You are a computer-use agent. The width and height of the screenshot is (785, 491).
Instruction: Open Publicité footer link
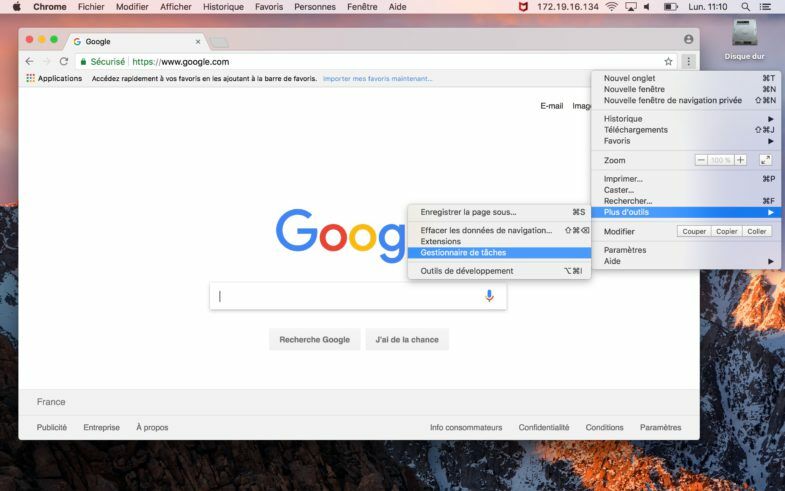[52, 427]
